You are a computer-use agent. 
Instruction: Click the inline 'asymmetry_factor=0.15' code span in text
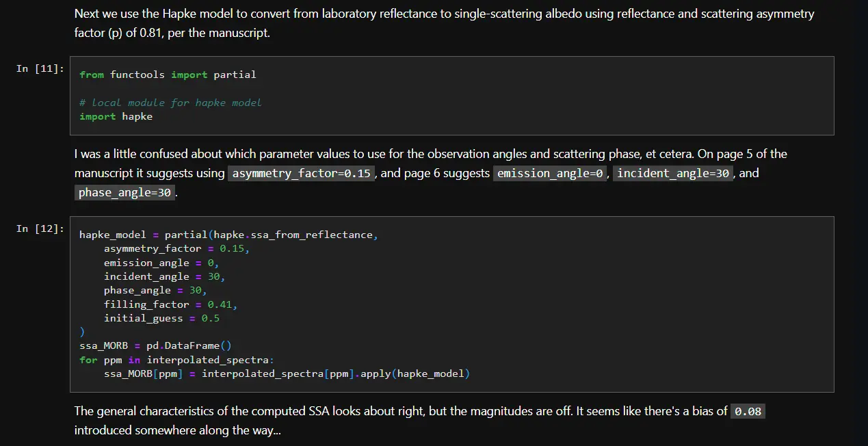[302, 174]
